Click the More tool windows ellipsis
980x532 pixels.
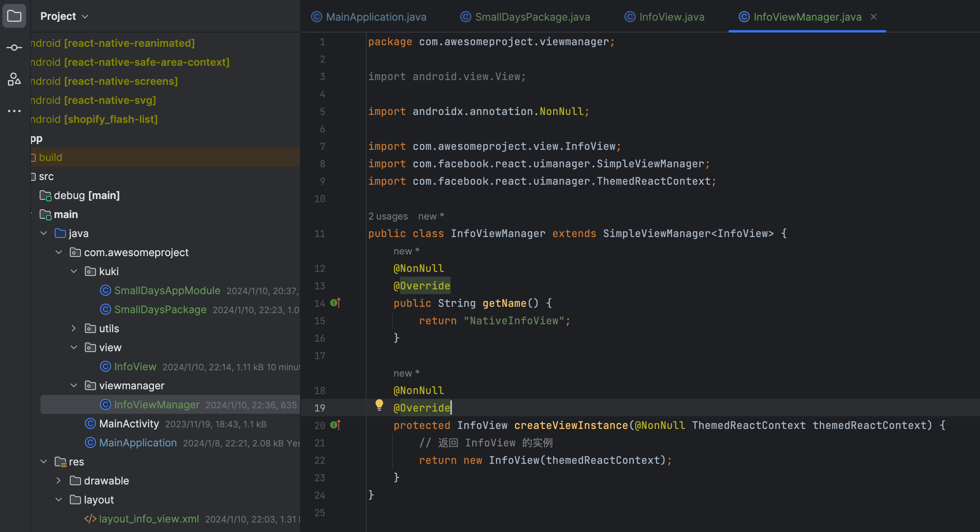click(14, 111)
